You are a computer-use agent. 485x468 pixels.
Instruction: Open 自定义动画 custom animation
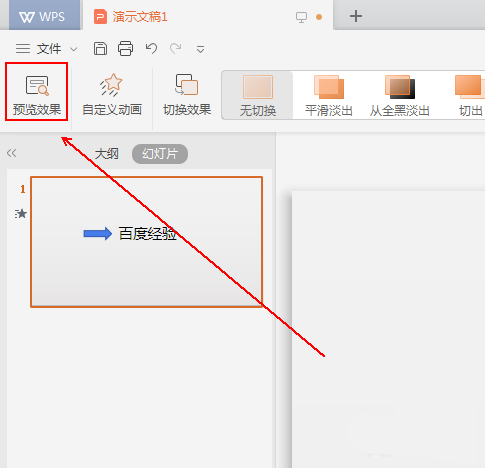(x=112, y=95)
